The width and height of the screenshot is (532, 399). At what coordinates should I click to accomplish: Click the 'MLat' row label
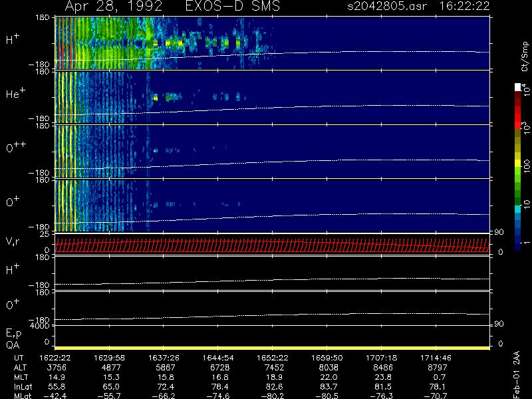(x=23, y=396)
